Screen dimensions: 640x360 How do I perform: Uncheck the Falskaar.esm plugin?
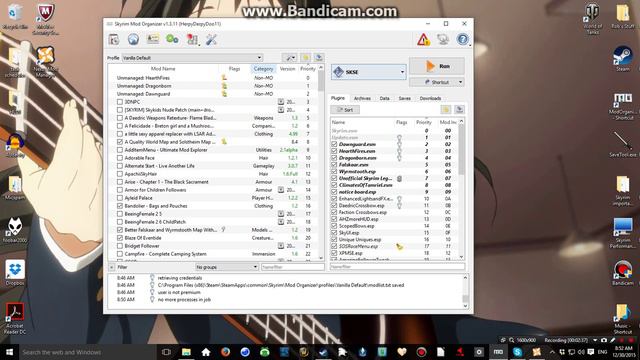tap(334, 164)
